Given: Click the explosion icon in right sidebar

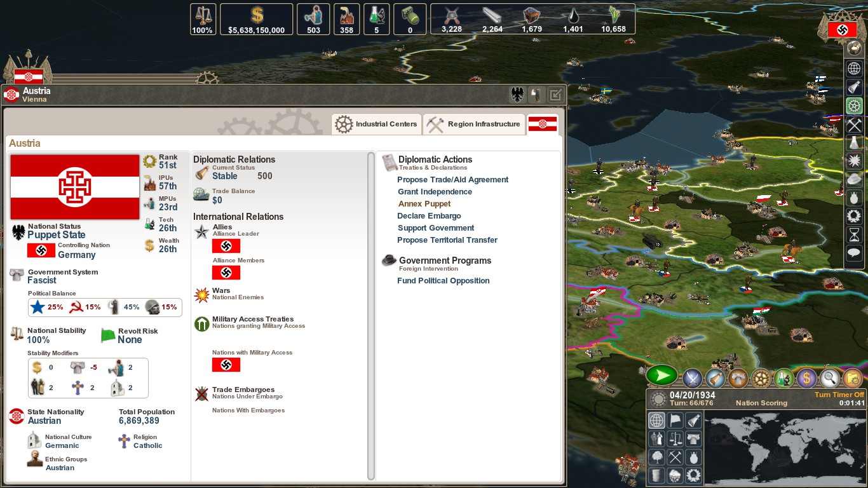Looking at the screenshot, I should point(854,161).
